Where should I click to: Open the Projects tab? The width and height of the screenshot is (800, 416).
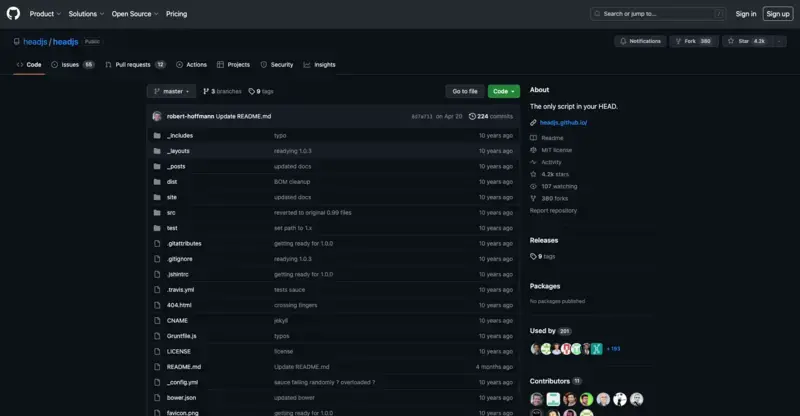point(233,65)
